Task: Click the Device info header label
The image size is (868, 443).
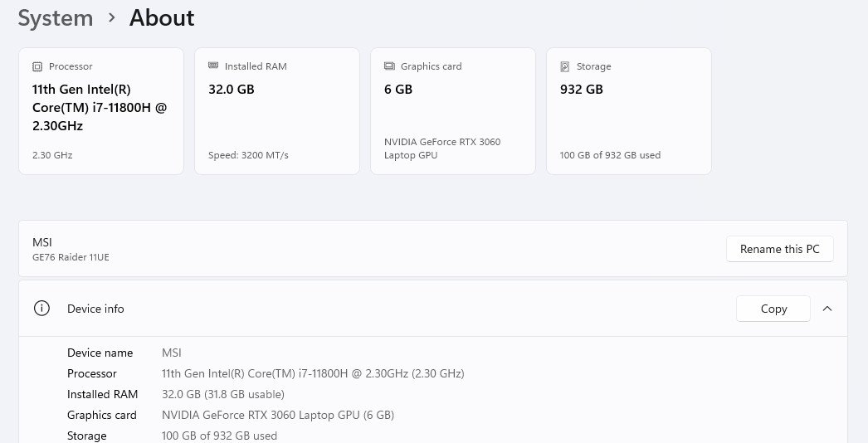Action: coord(95,309)
